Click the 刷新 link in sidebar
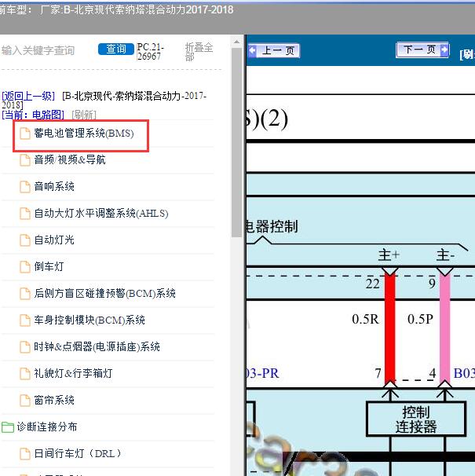Viewport: 475px width, 476px height. click(x=84, y=115)
